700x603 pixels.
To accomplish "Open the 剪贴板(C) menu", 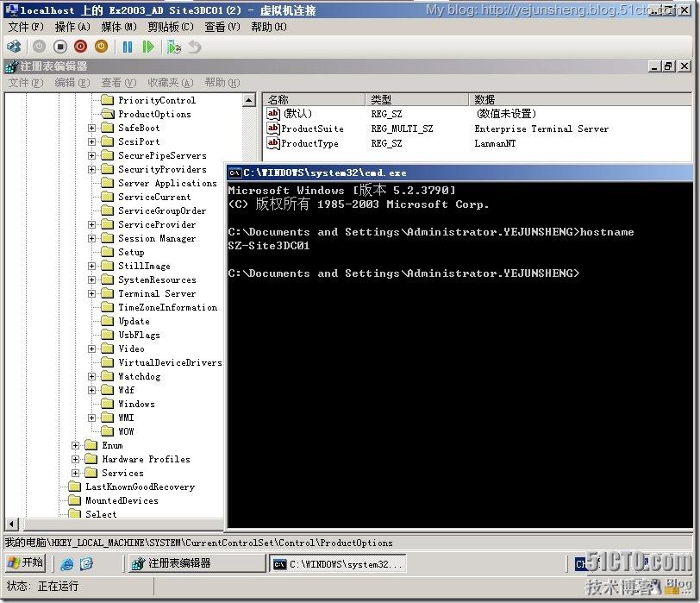I will 171,28.
